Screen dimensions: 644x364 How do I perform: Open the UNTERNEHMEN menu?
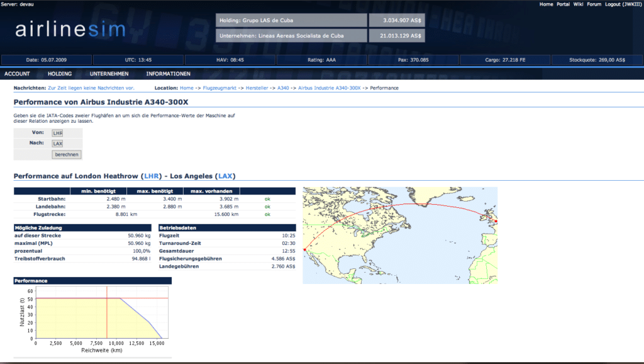coord(110,74)
